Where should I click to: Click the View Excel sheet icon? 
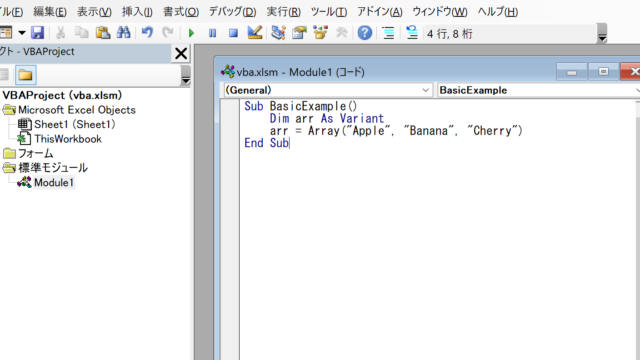pos(6,33)
